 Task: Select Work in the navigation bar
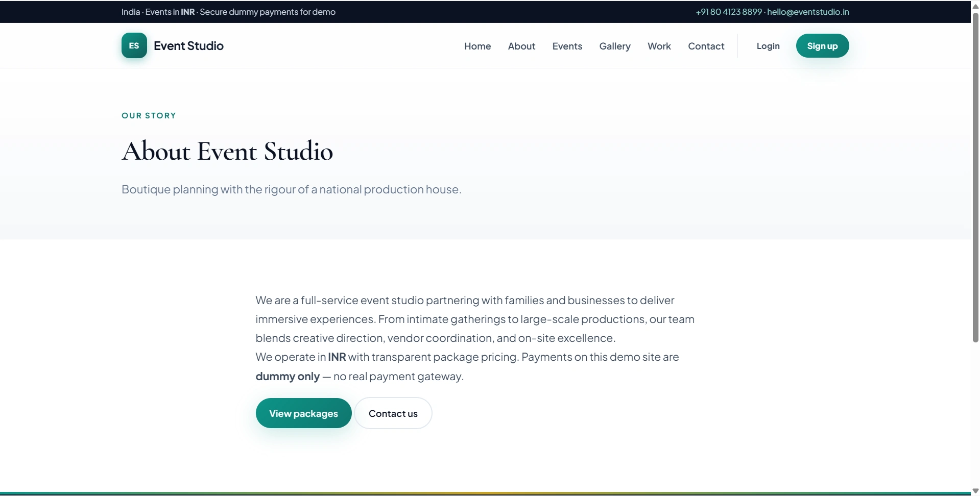[x=659, y=46]
